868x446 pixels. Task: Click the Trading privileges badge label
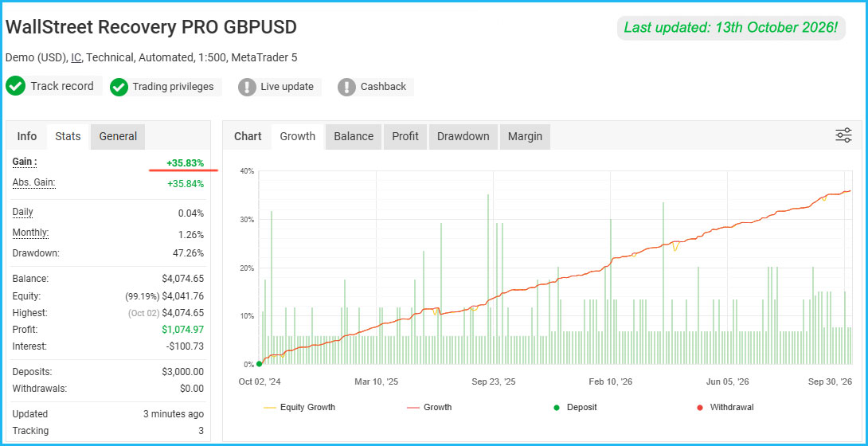point(173,87)
